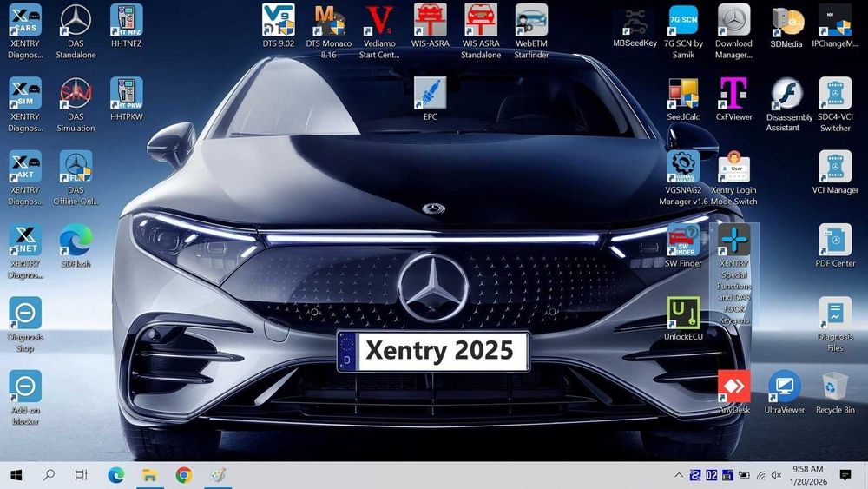Start Vediamo Start Center shortcut
This screenshot has height=489, width=868.
click(x=379, y=20)
